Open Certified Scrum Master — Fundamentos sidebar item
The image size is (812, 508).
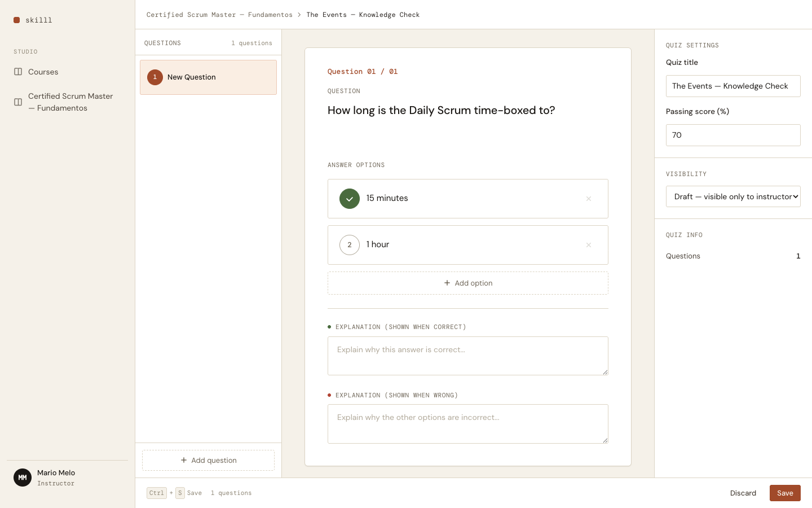[x=68, y=102]
